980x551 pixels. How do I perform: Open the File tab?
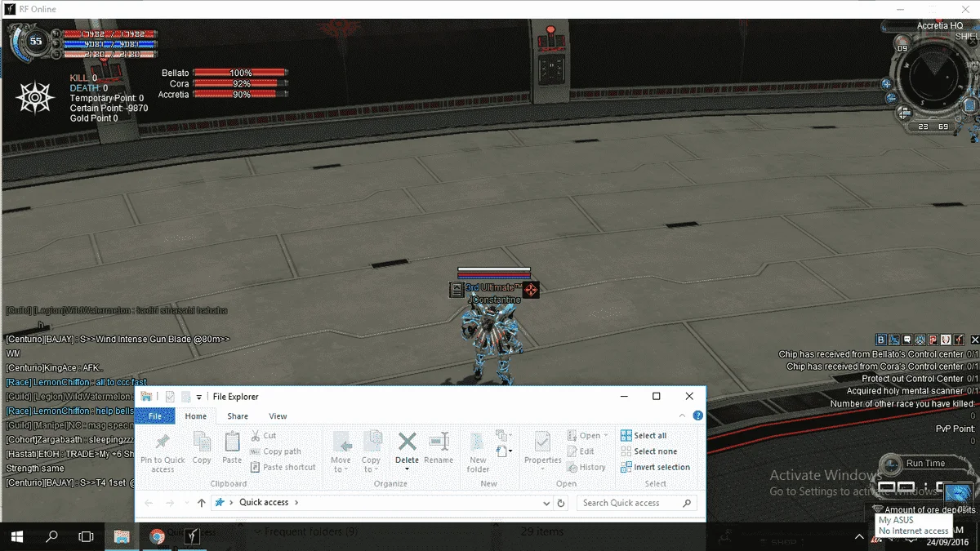click(x=154, y=416)
